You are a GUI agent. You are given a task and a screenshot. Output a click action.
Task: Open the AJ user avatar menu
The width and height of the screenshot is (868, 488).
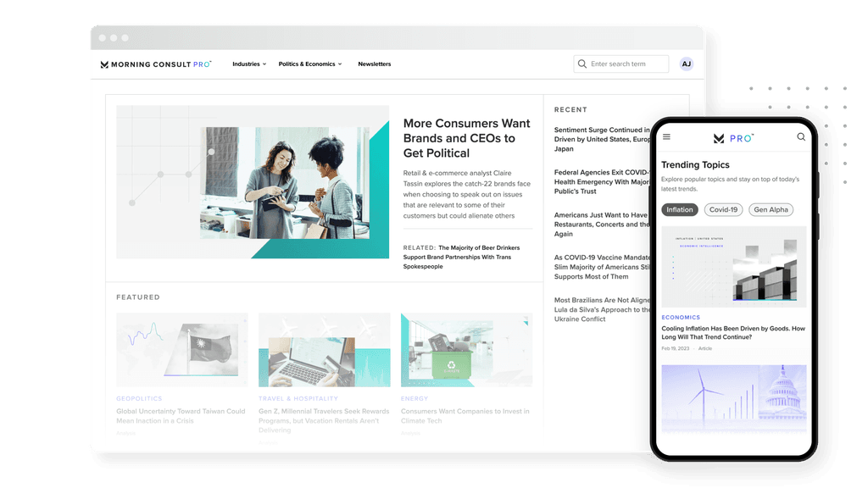(x=686, y=64)
